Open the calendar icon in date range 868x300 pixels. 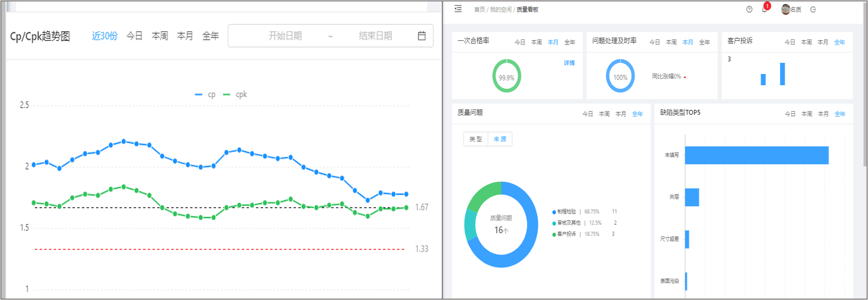[x=422, y=36]
